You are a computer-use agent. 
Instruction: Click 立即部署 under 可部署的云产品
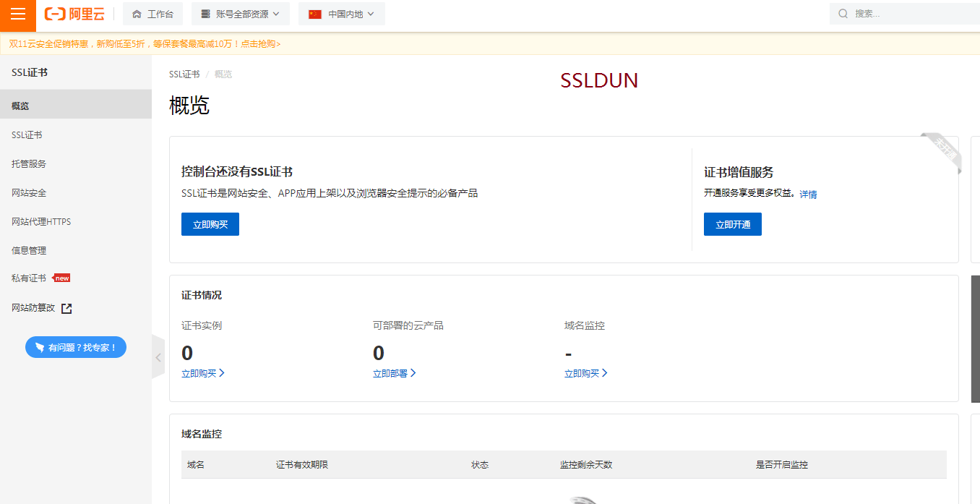pyautogui.click(x=394, y=374)
